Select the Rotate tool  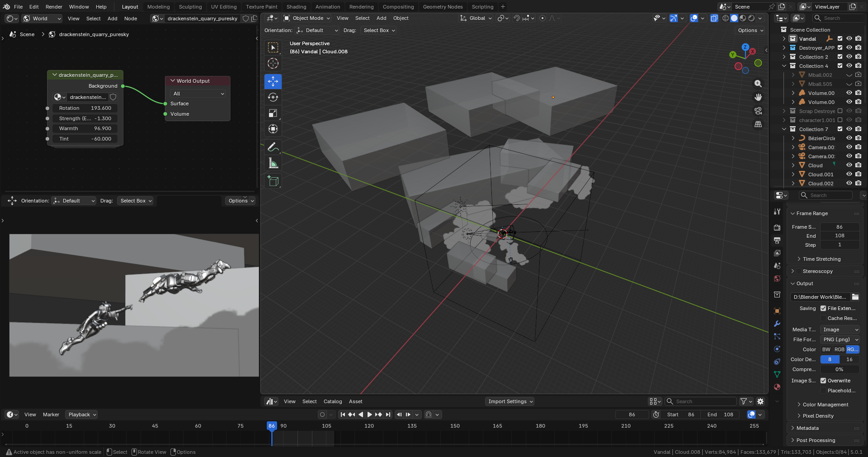273,97
